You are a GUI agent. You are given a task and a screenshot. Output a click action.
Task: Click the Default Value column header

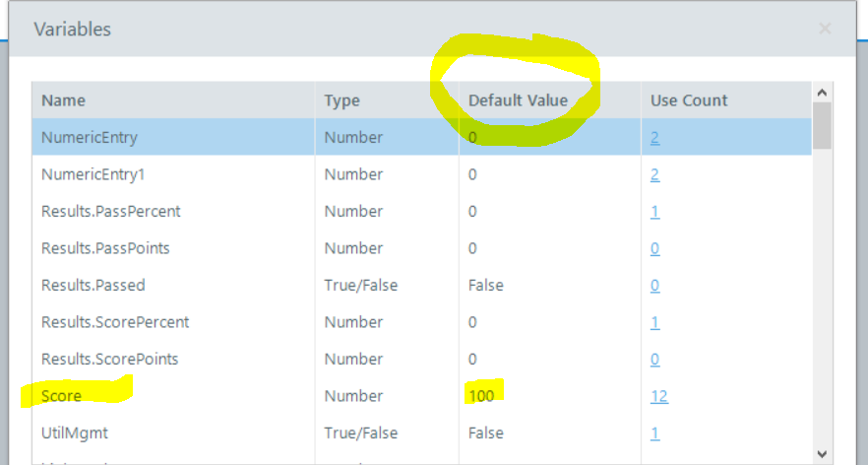(x=518, y=100)
